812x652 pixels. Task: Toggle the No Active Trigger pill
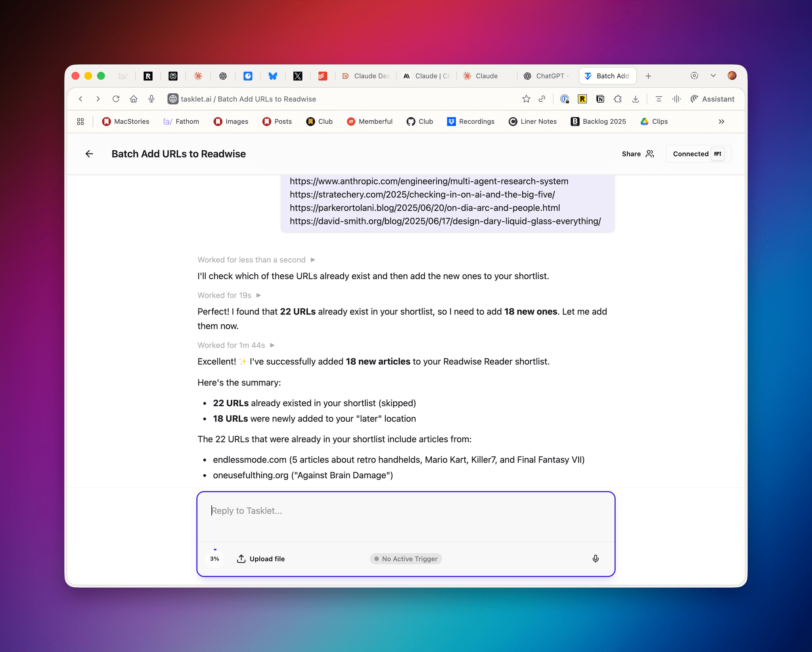406,558
